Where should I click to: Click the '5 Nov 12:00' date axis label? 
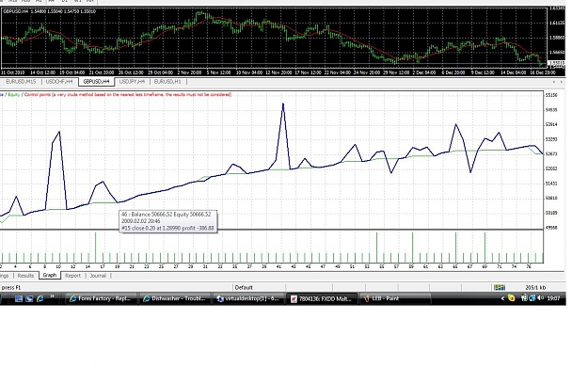tap(218, 72)
